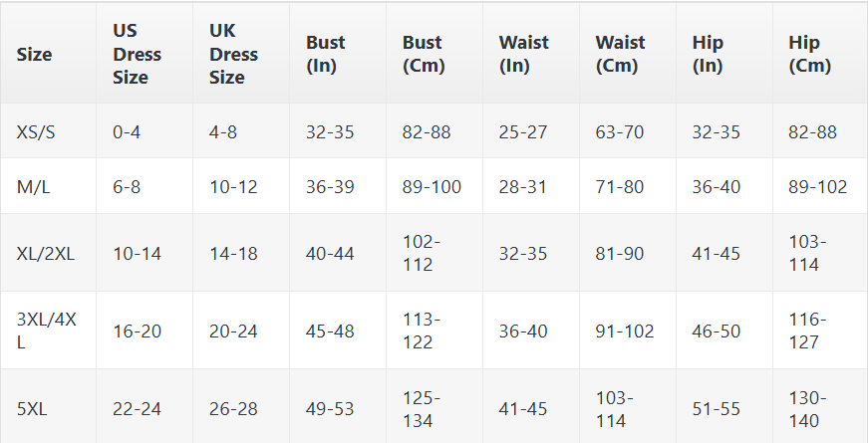Select the M/L size row label

tap(35, 186)
